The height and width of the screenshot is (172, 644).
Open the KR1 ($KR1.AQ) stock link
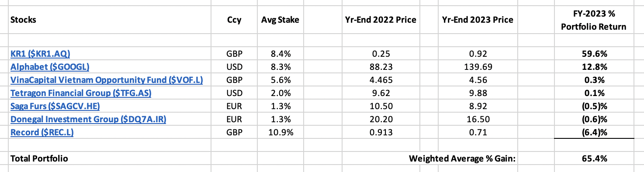coord(40,54)
